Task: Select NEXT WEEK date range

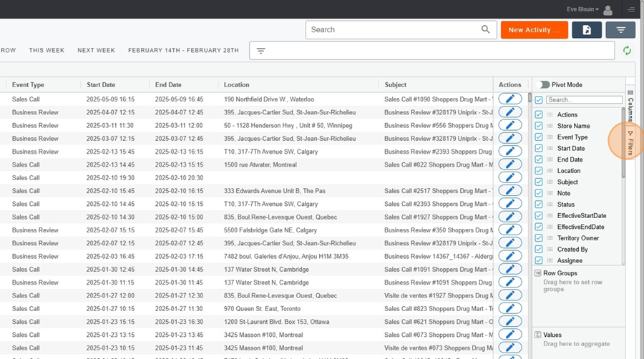Action: (x=96, y=51)
